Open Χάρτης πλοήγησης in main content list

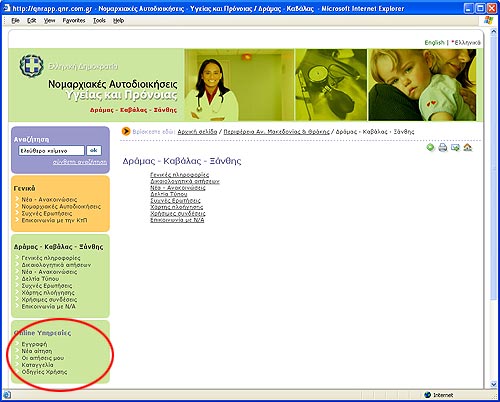[x=177, y=207]
